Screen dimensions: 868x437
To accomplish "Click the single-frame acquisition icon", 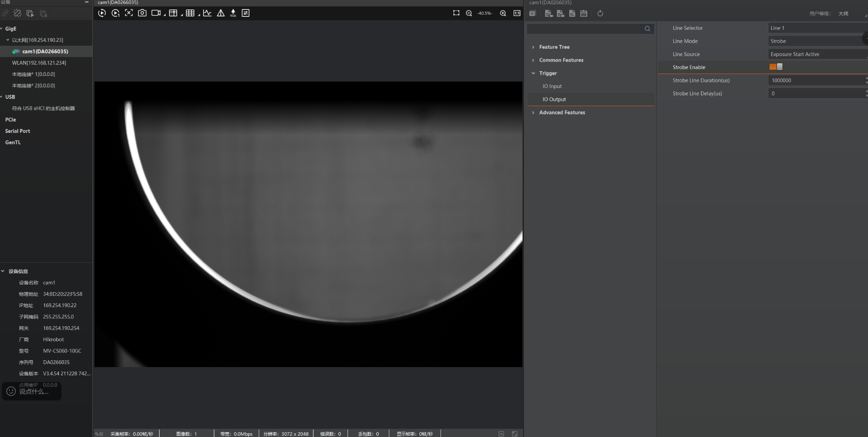I will (115, 13).
